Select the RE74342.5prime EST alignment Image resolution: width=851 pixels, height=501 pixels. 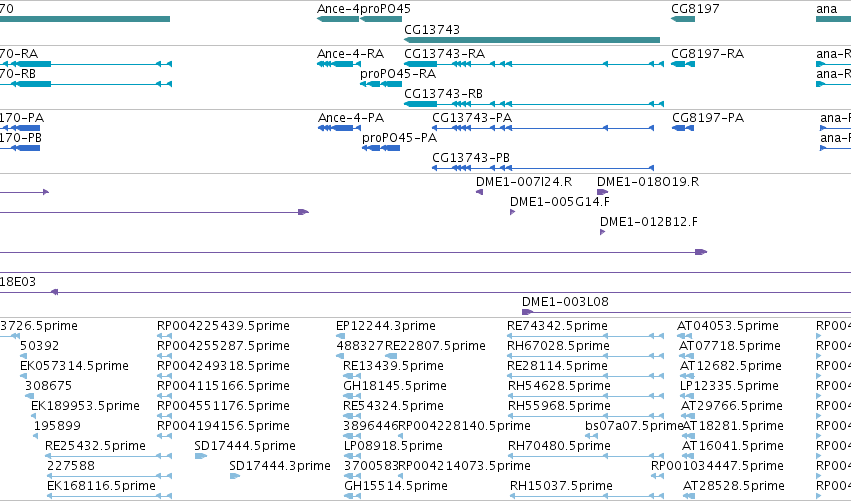(x=585, y=336)
